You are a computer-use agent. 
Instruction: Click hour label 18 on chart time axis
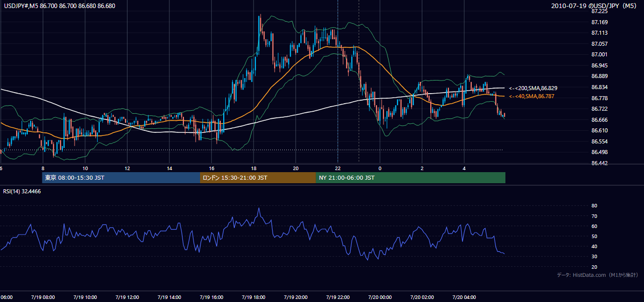tap(253, 168)
